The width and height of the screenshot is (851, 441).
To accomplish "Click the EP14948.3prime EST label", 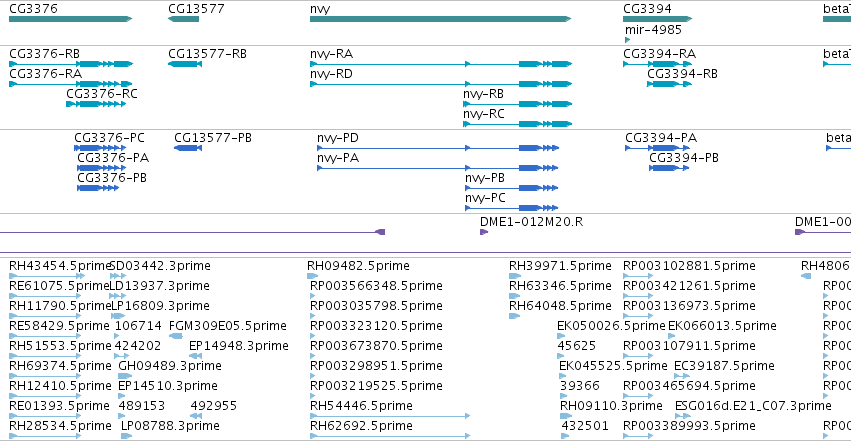I will click(x=239, y=346).
